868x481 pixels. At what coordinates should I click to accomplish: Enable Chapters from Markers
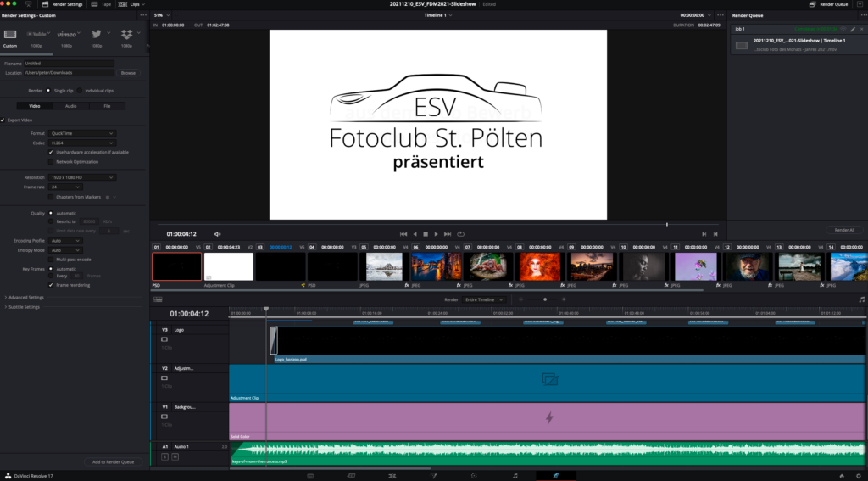tap(51, 197)
